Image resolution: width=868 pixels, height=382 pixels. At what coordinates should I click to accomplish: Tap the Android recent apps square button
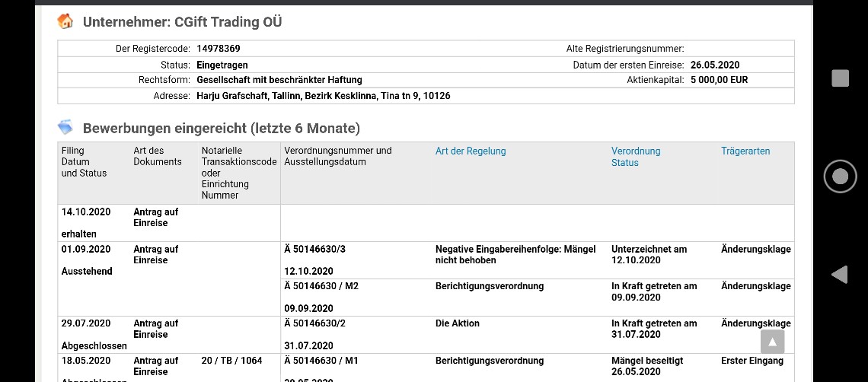pyautogui.click(x=840, y=78)
